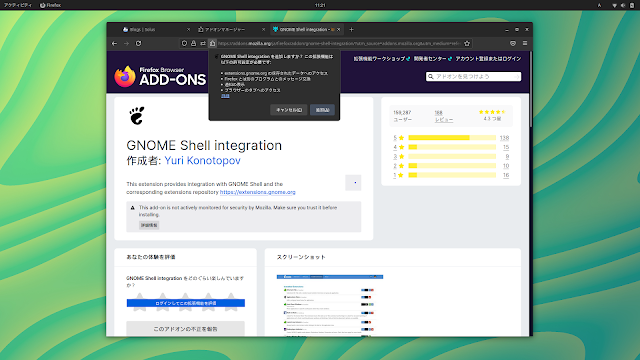Viewport: 640px width, 360px height.
Task: Click the Firefox Browser ADD-ONS logo
Action: click(160, 76)
